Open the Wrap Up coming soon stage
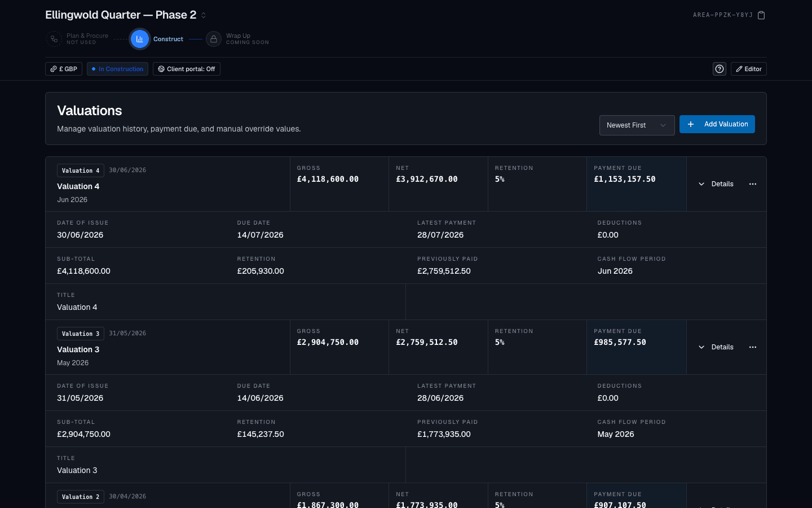Screen dimensions: 812x508 tap(248, 39)
